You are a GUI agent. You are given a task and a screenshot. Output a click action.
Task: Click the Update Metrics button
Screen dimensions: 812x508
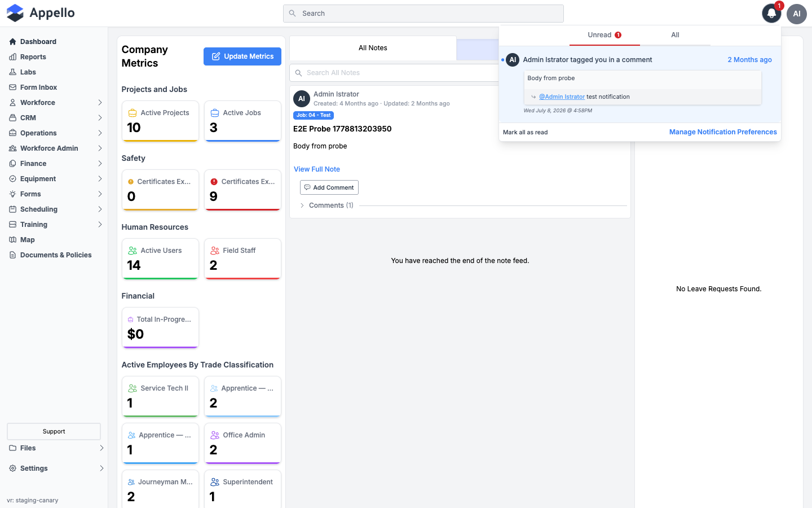pyautogui.click(x=242, y=56)
